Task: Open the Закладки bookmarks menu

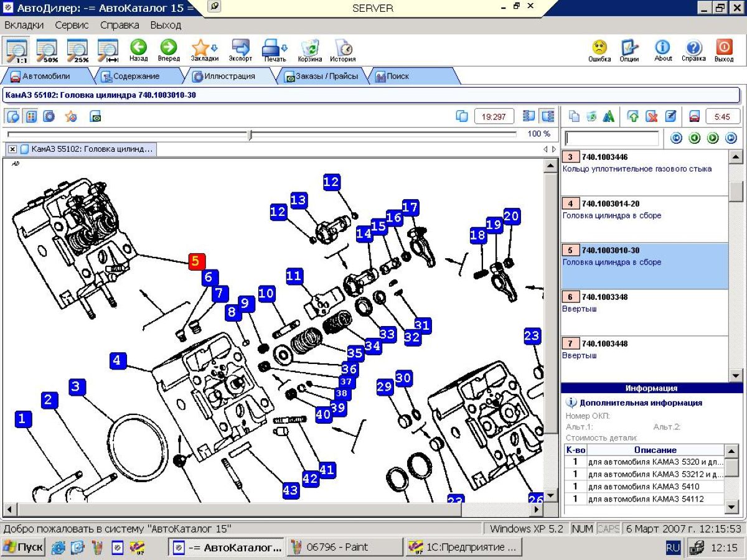Action: click(204, 50)
